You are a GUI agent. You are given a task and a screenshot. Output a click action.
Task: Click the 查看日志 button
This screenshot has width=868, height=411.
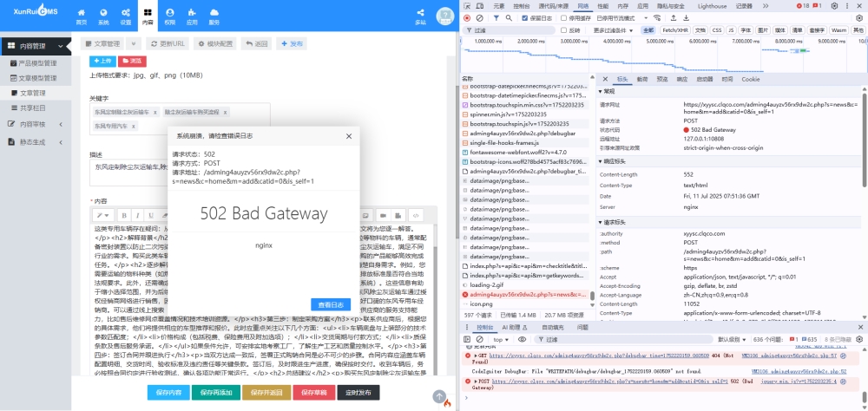coord(331,304)
